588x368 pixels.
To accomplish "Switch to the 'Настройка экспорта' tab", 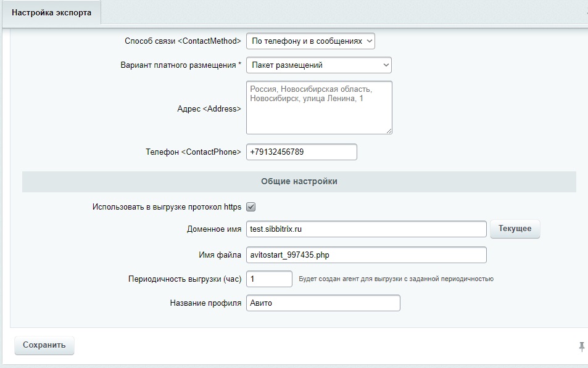I will (x=51, y=13).
